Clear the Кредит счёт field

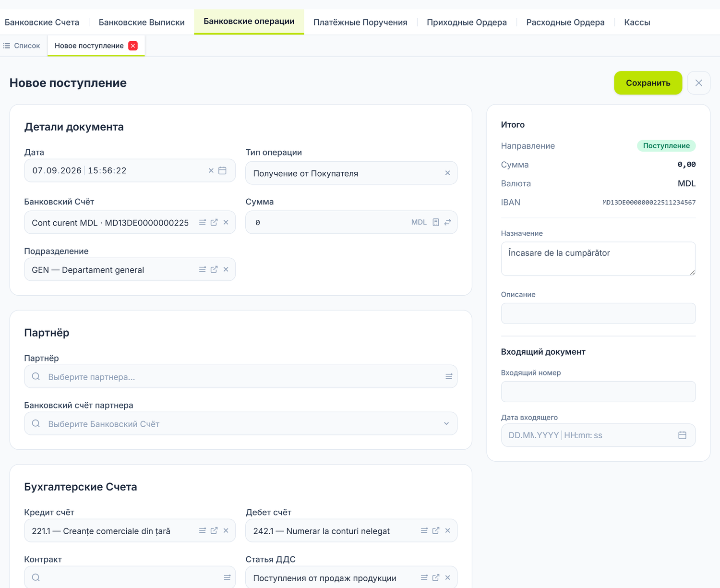(226, 530)
